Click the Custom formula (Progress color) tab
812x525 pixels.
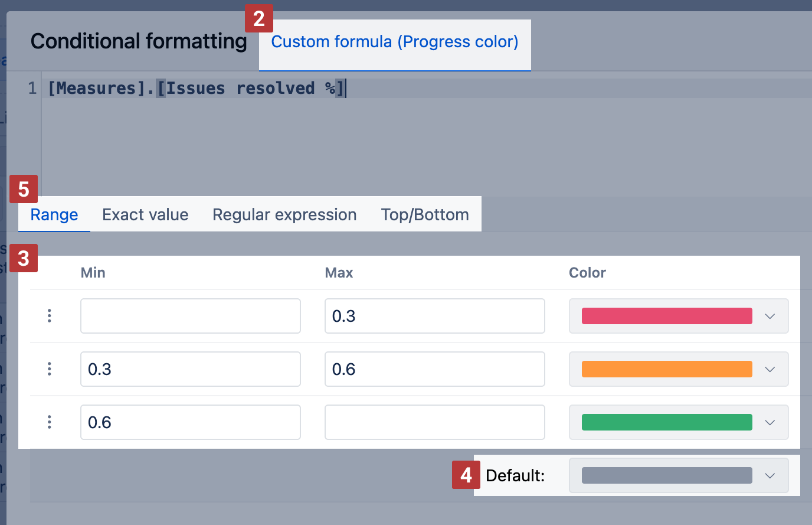395,42
